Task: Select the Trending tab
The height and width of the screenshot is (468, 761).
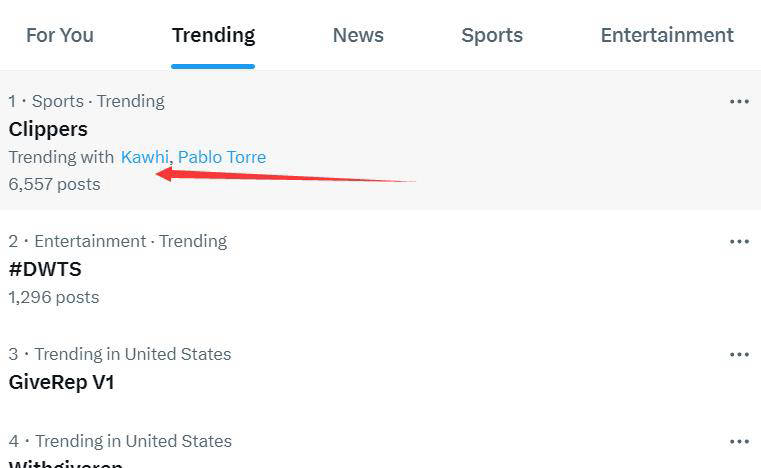Action: [x=213, y=35]
